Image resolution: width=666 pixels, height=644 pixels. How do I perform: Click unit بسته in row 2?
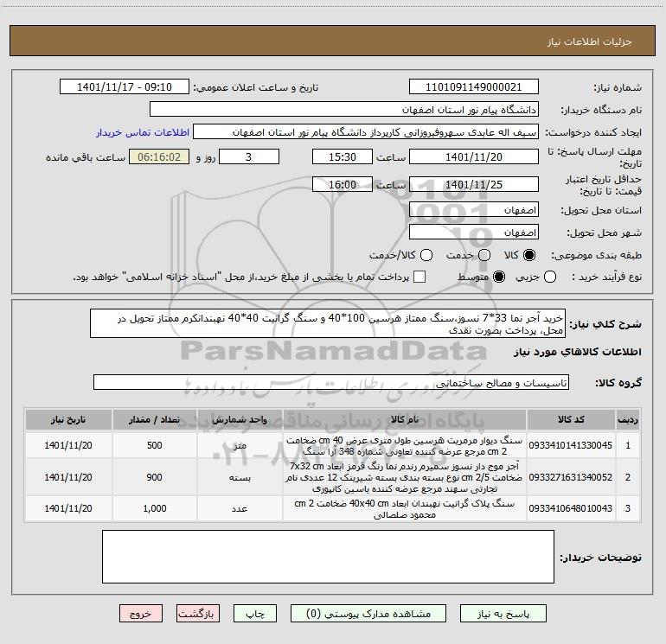tap(240, 477)
